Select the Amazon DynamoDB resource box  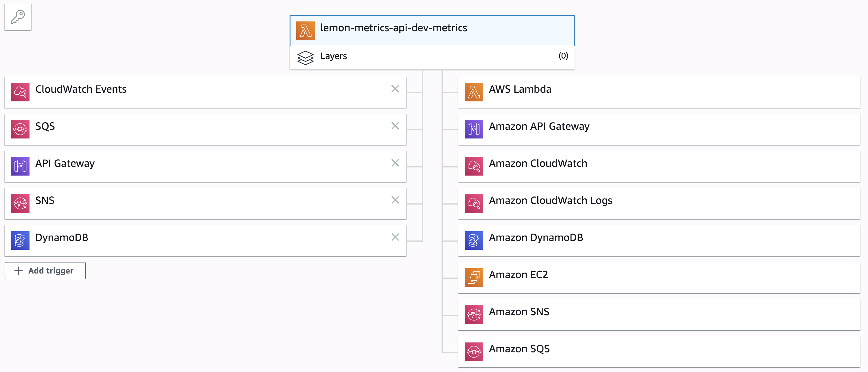point(659,240)
